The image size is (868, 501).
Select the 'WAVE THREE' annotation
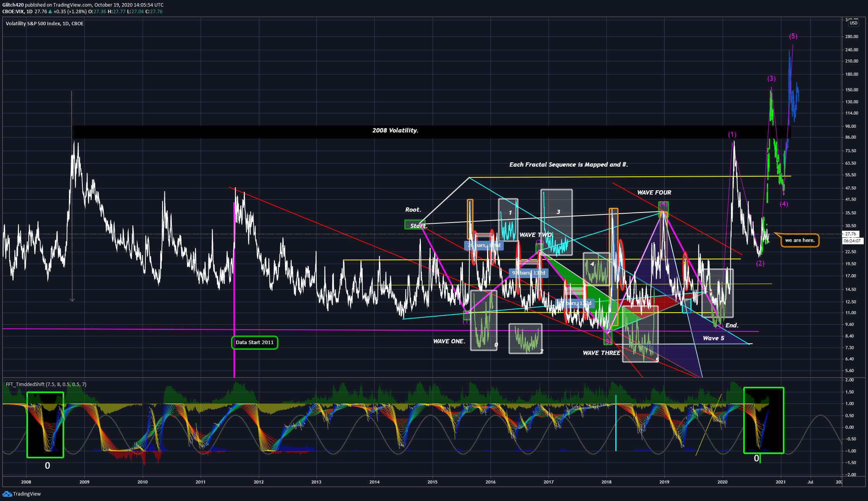pyautogui.click(x=601, y=353)
